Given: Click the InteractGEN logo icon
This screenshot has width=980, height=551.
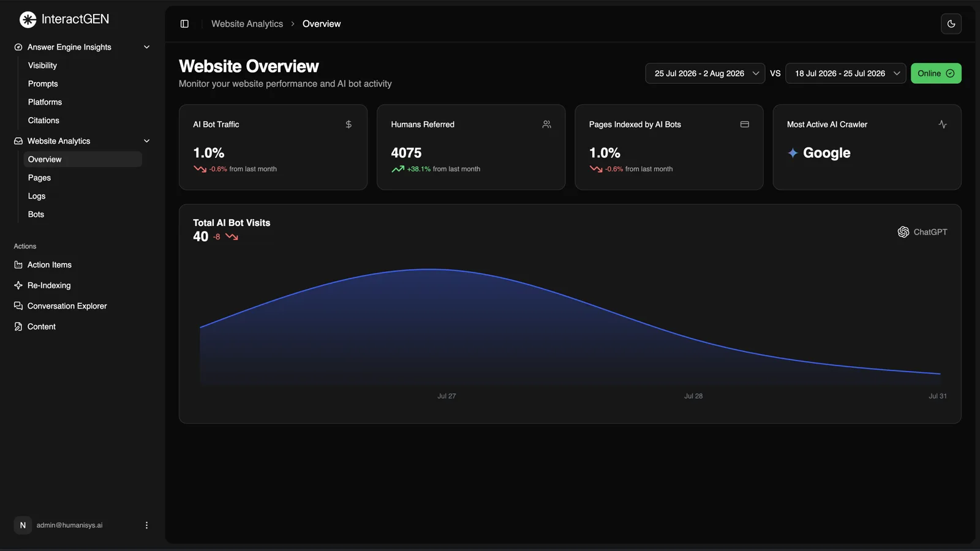Looking at the screenshot, I should coord(28,20).
